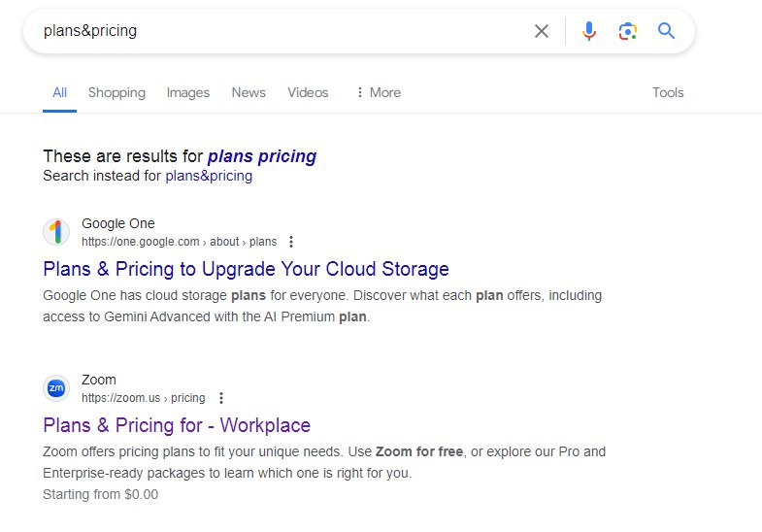
Task: Click the blue magnifier search icon
Action: coord(666,31)
